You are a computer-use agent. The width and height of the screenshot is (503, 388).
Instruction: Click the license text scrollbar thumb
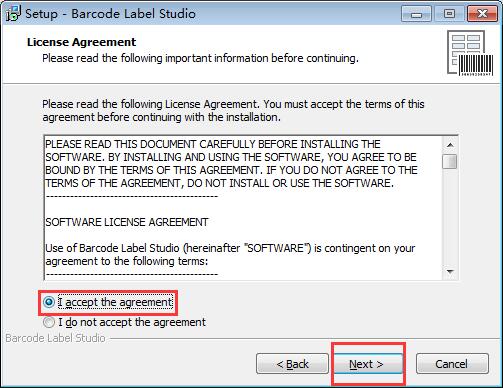point(450,161)
